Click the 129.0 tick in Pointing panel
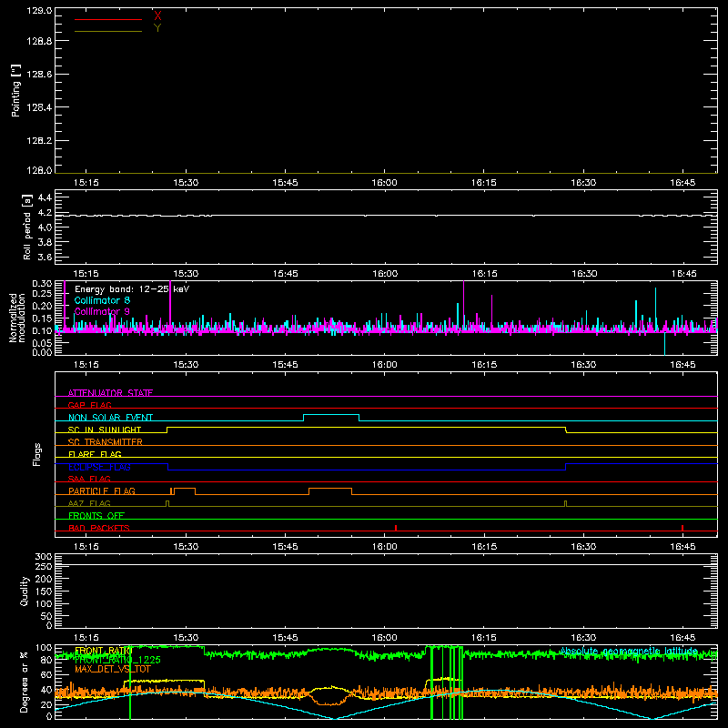Image resolution: width=728 pixels, height=728 pixels. [x=39, y=10]
